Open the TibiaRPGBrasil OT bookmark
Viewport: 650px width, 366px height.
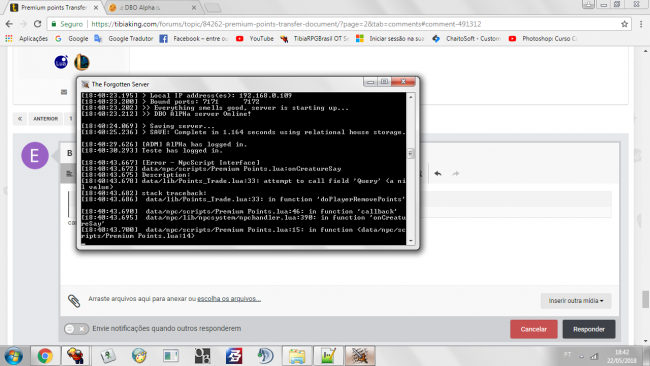[x=315, y=39]
